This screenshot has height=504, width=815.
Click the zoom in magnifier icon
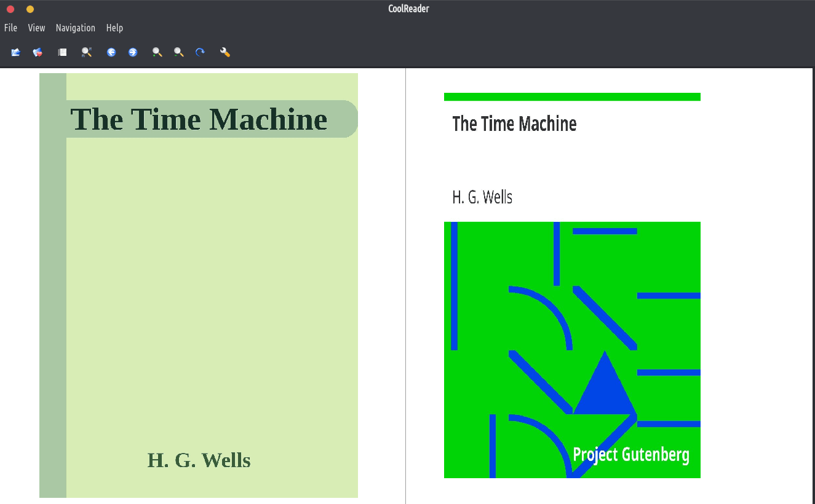[x=157, y=52]
